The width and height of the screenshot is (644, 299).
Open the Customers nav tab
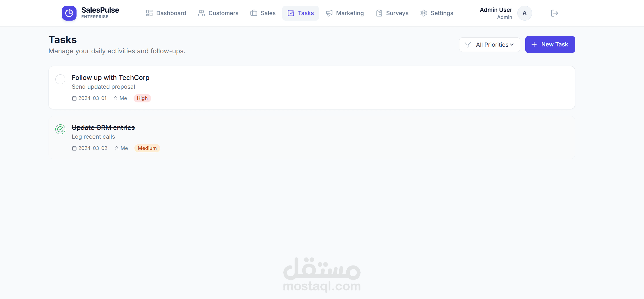coord(218,13)
